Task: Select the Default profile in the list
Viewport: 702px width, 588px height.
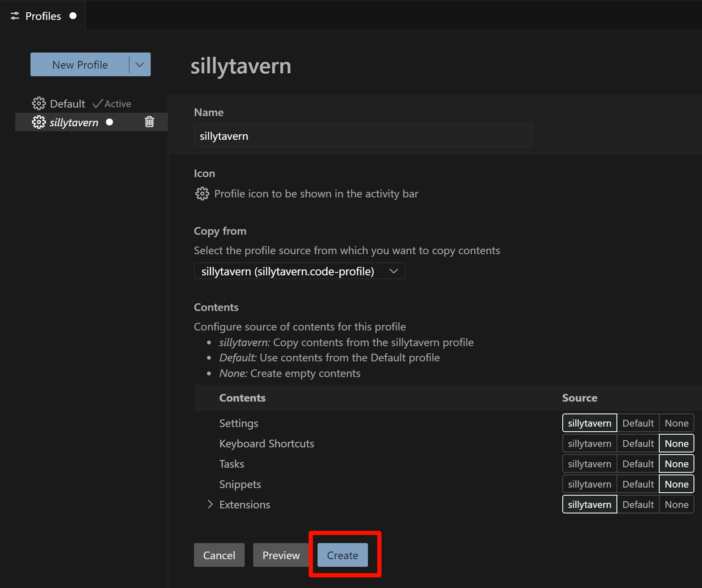Action: coord(91,103)
